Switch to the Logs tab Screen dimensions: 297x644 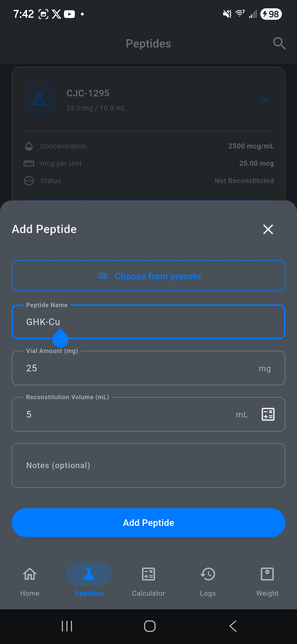click(207, 582)
